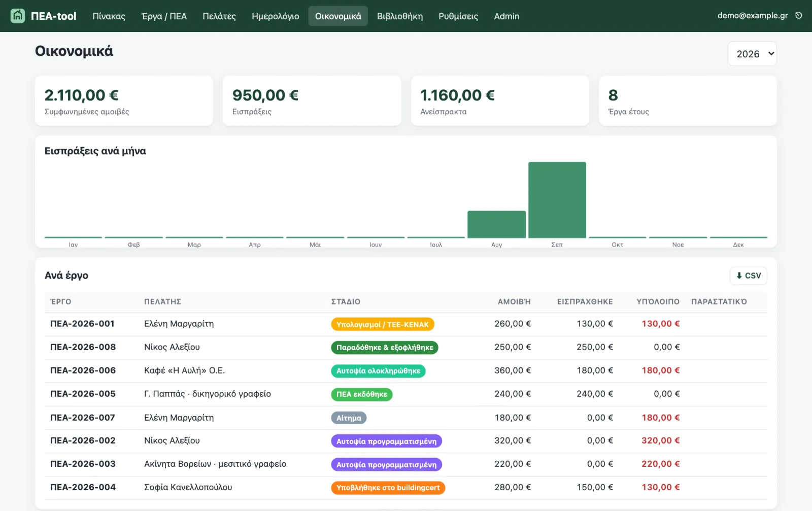
Task: Click client Καφέ «Η Αυλή» Ο.Ε.
Action: tap(184, 370)
